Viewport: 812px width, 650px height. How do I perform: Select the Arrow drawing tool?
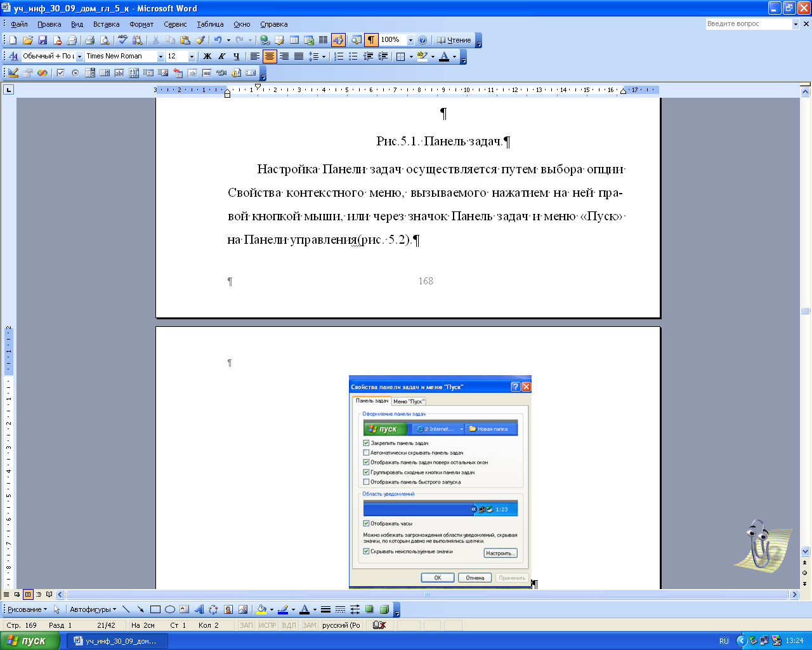click(x=140, y=609)
